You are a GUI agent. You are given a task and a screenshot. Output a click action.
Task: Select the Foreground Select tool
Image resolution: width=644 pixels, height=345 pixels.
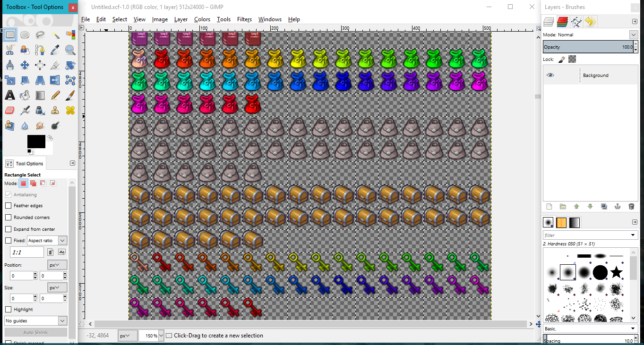click(25, 50)
